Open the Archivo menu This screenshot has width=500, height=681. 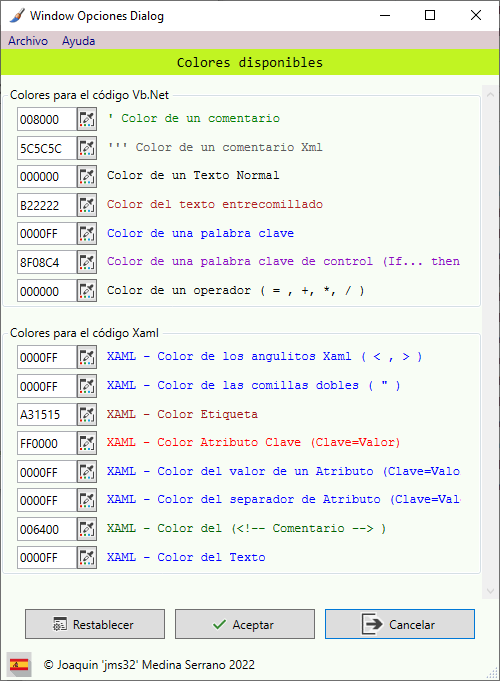tap(28, 41)
